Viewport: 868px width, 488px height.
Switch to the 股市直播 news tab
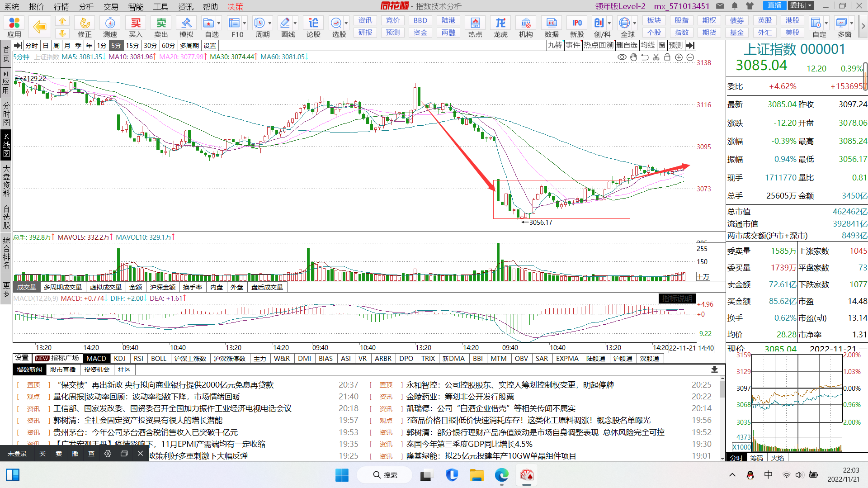click(x=63, y=370)
